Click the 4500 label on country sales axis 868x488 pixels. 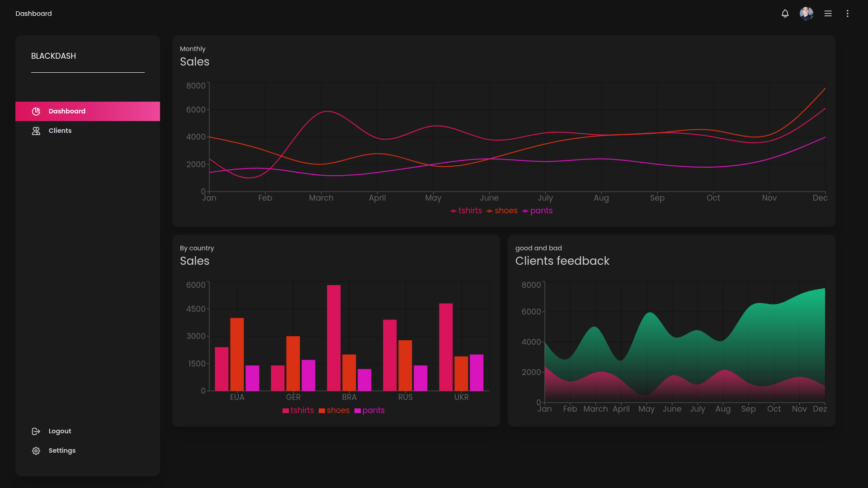(x=196, y=309)
